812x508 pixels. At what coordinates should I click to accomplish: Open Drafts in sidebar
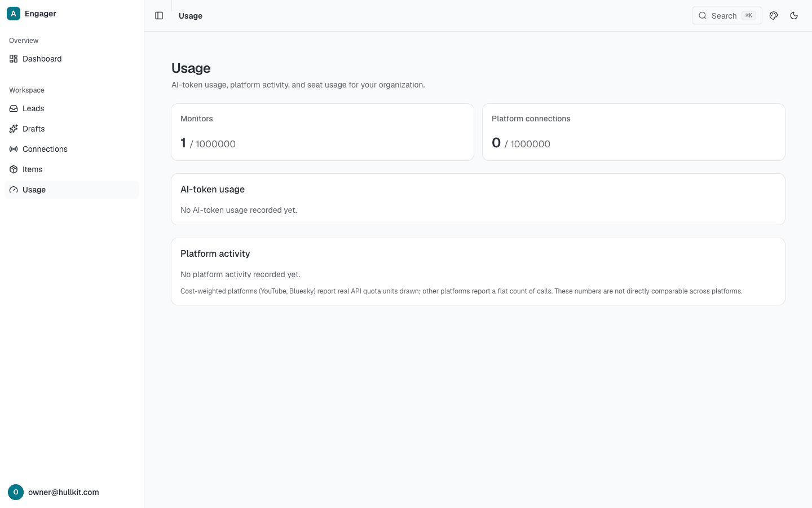tap(72, 129)
